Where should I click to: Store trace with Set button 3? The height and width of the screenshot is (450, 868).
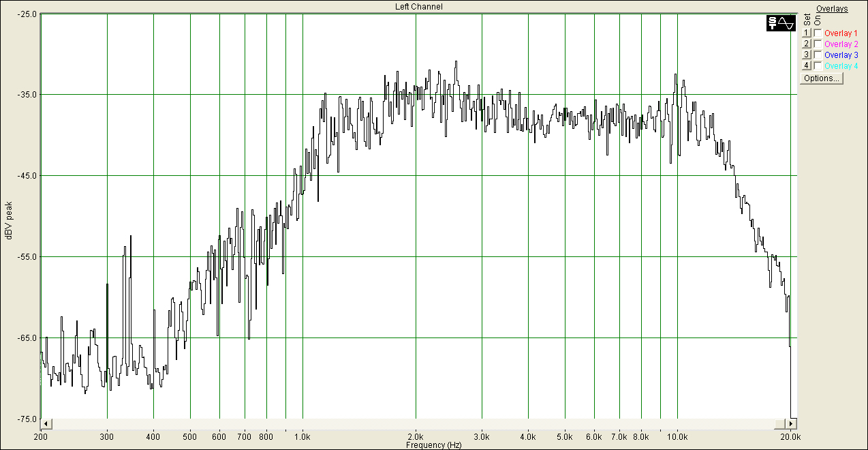[x=806, y=55]
